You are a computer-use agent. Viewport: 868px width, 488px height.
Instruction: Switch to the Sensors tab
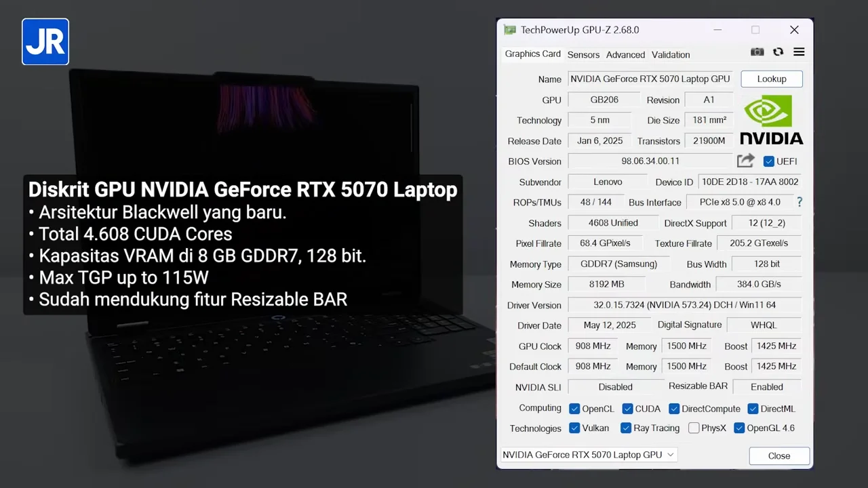583,55
